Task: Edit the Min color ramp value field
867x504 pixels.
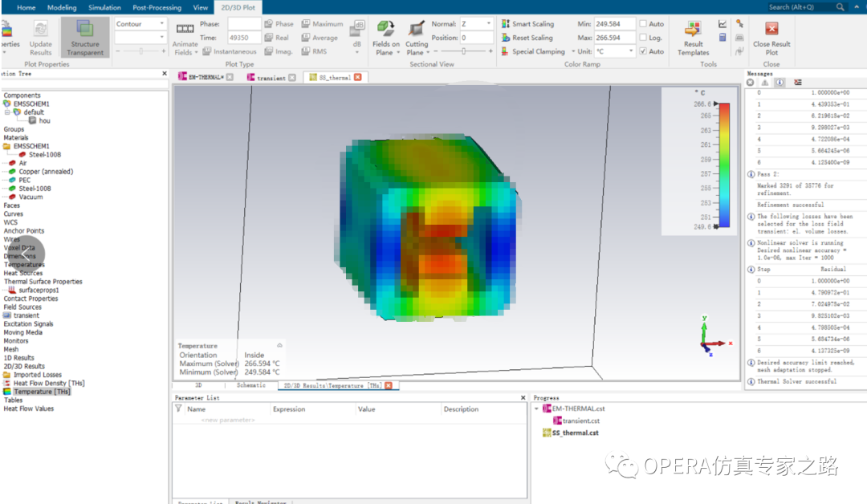Action: [614, 24]
